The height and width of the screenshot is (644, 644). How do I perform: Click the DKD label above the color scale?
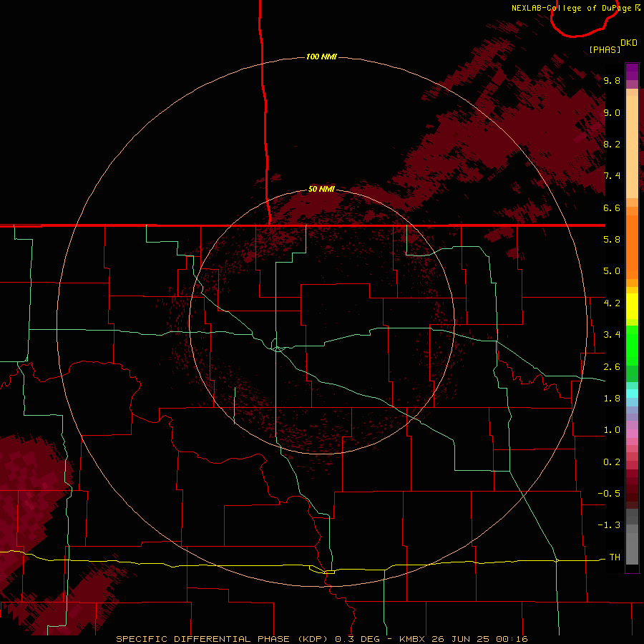click(629, 43)
